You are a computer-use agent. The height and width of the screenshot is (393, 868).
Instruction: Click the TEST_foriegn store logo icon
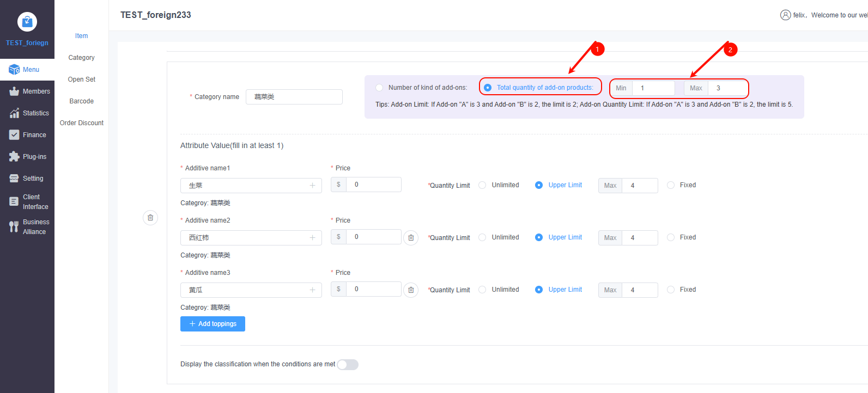[x=27, y=22]
